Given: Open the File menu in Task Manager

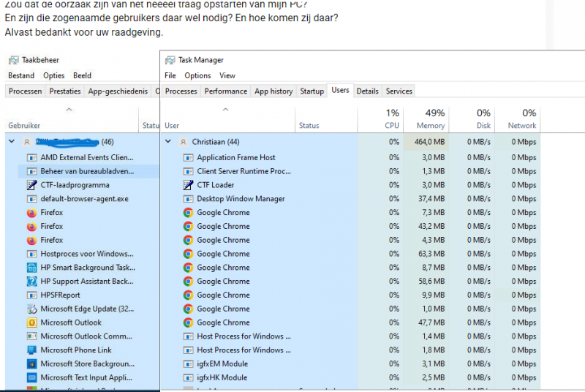Looking at the screenshot, I should tap(170, 75).
